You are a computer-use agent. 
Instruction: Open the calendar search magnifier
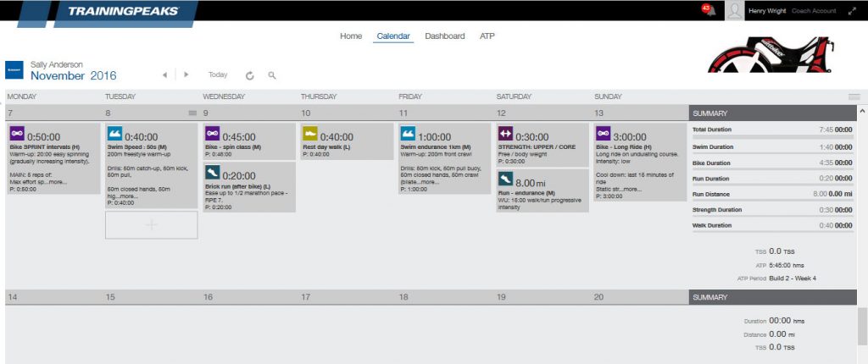click(x=272, y=75)
